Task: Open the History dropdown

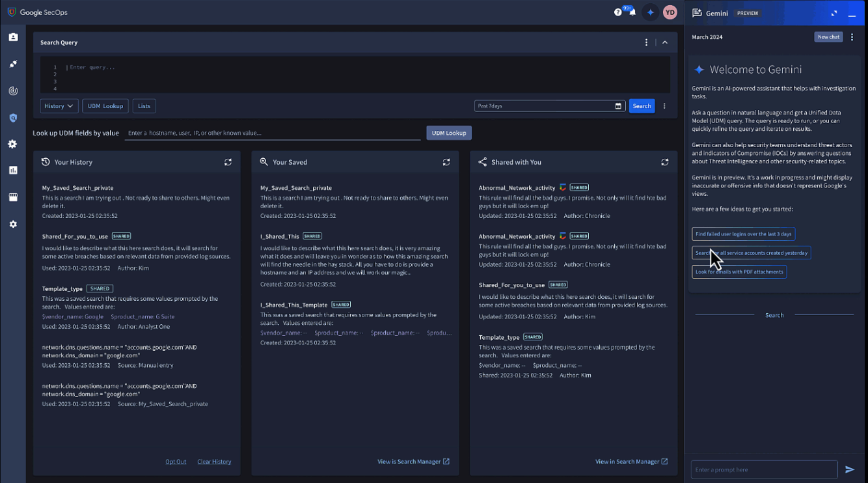Action: point(59,105)
